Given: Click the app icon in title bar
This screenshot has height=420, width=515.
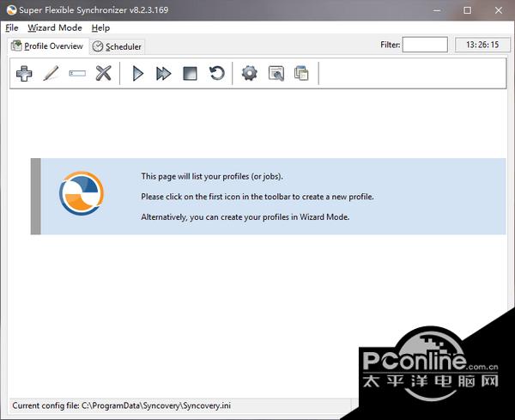Looking at the screenshot, I should [x=11, y=9].
